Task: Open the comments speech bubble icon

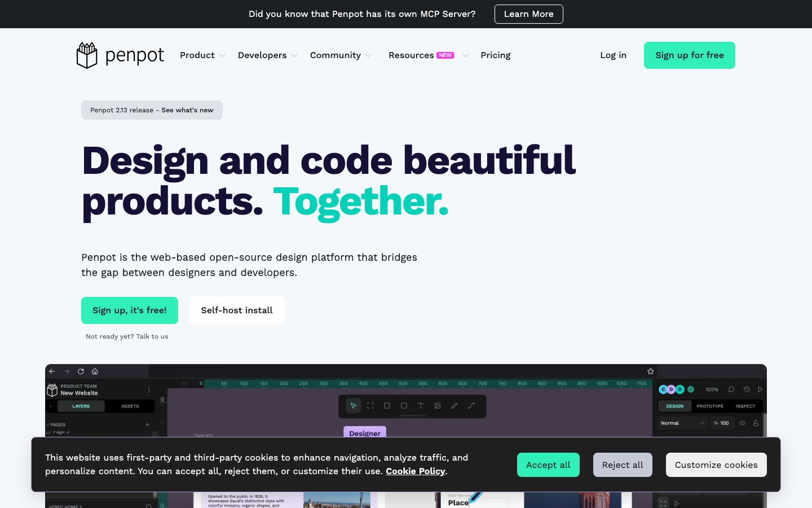Action: (x=731, y=389)
